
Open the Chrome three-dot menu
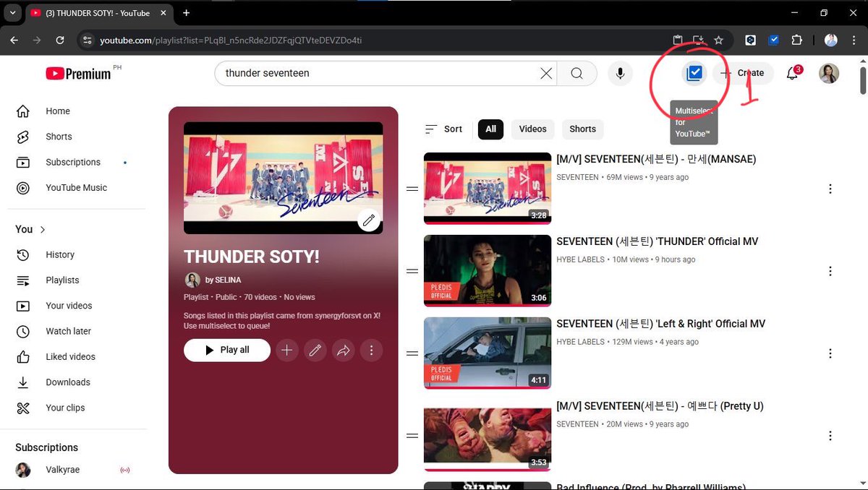click(854, 40)
